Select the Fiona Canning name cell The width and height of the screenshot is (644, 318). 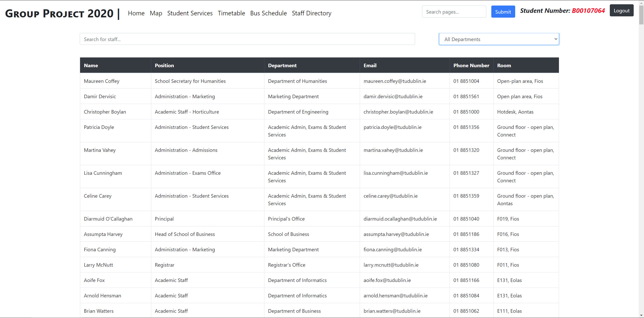click(115, 249)
